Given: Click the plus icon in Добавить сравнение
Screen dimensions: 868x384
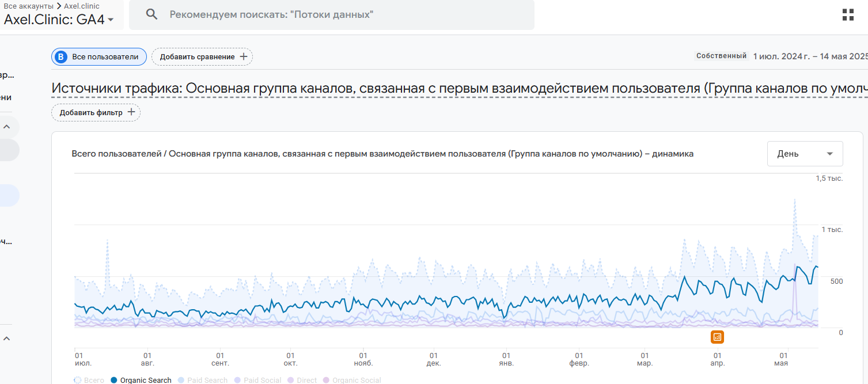Looking at the screenshot, I should click(x=243, y=57).
